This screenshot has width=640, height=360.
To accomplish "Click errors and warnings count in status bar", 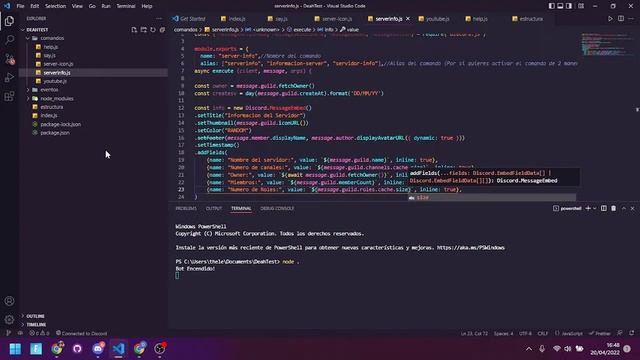I will [39, 333].
